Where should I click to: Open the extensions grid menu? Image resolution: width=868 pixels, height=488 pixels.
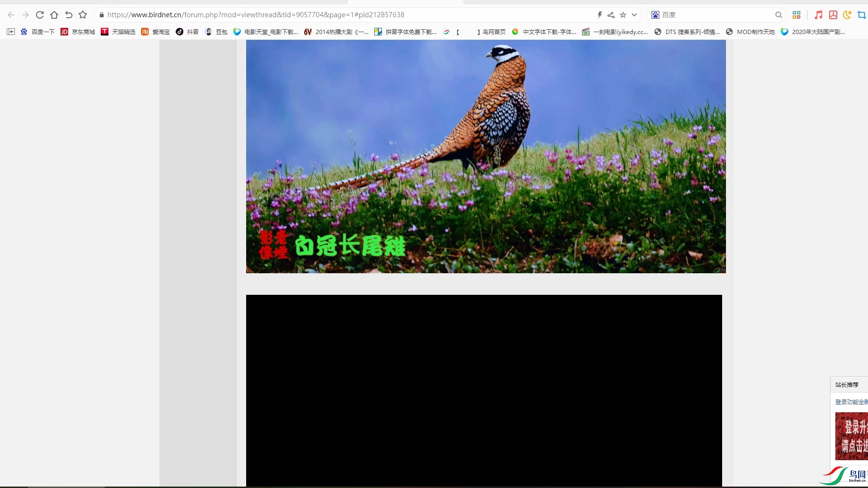[x=797, y=15]
